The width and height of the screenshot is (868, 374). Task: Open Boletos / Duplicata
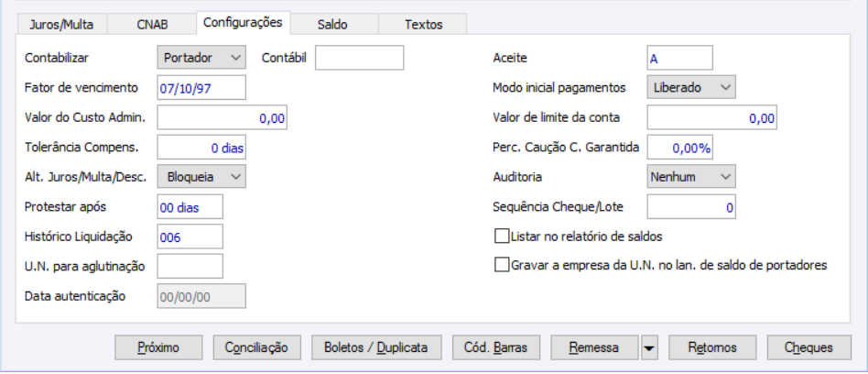[x=376, y=347]
